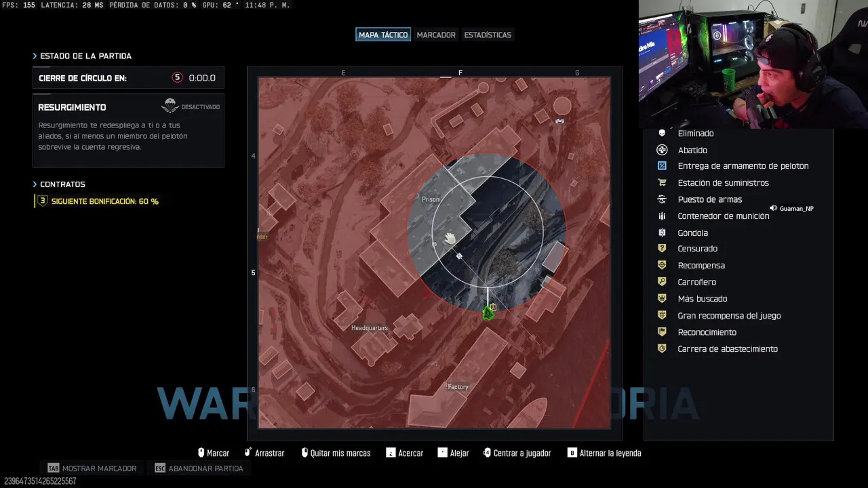Click the Cierre de círculo timer 0:00.0
The image size is (868, 488).
(202, 78)
